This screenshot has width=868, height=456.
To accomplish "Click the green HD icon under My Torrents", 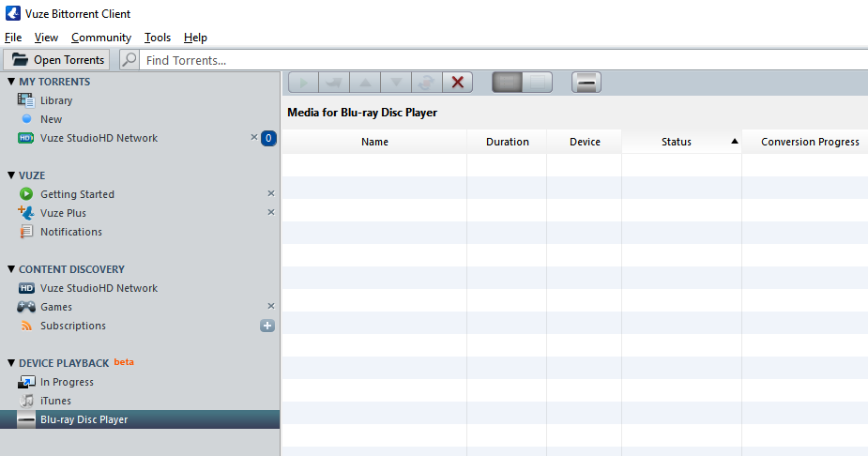I will [x=26, y=138].
